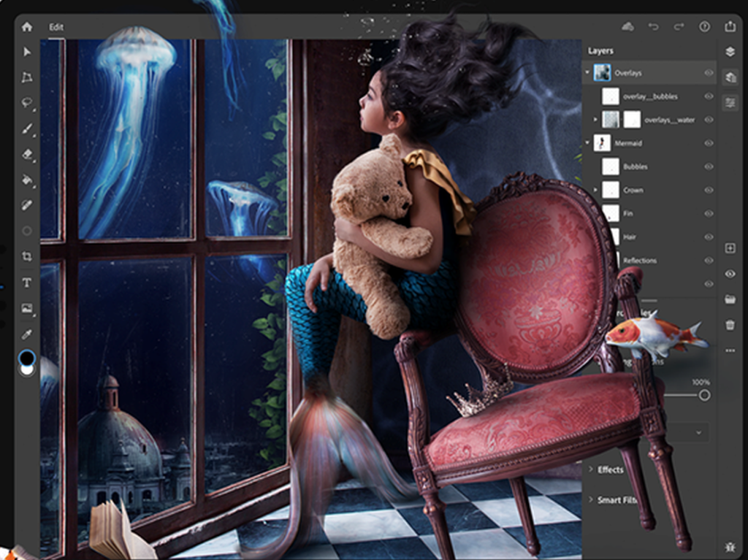Select the Type tool
This screenshot has height=560, width=748.
coord(27,283)
